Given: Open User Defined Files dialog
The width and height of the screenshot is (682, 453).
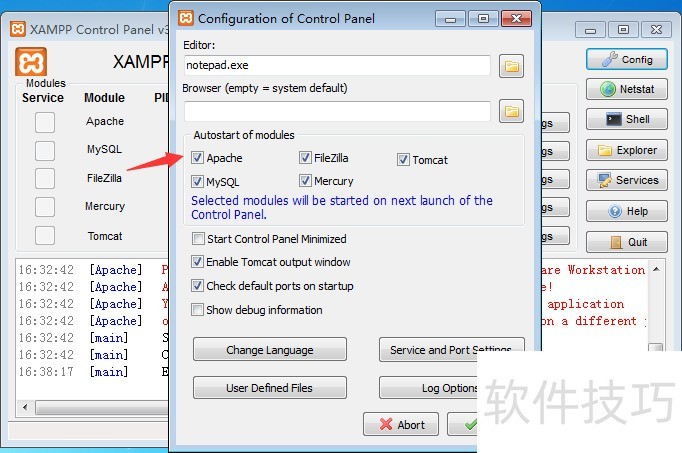Looking at the screenshot, I should click(270, 387).
